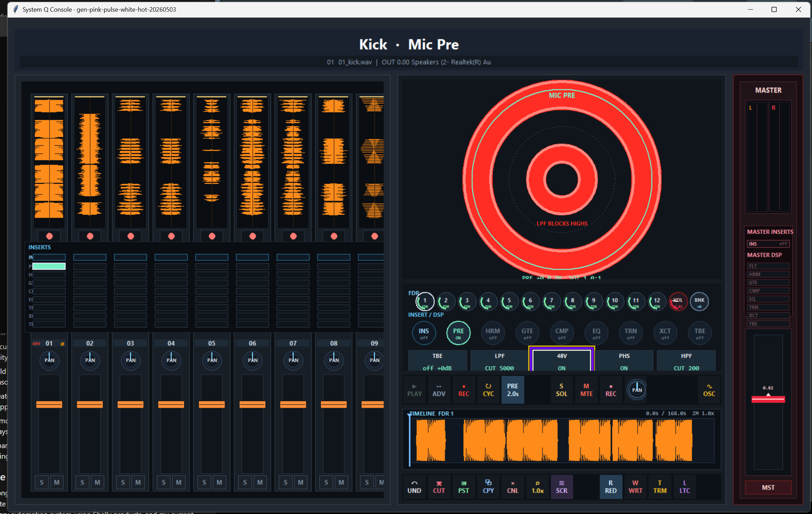Click the 1.0x zoom button
This screenshot has width=812, height=514.
coord(538,487)
